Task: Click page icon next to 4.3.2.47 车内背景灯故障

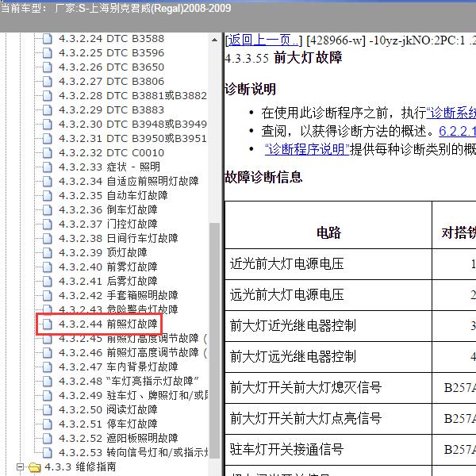Action: point(47,367)
